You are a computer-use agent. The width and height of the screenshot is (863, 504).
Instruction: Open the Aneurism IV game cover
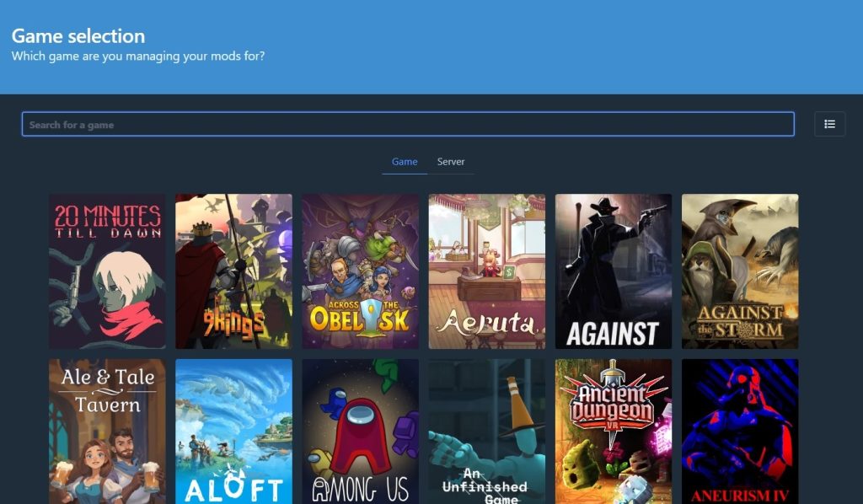(740, 432)
